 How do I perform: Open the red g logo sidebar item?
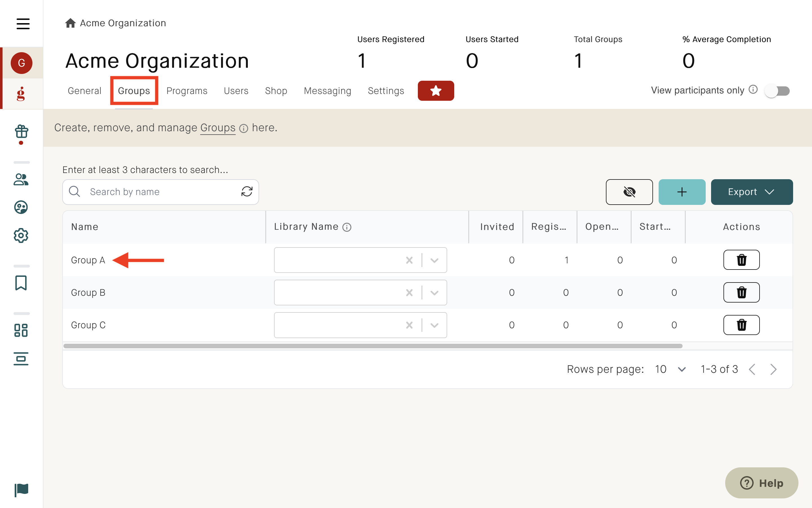pos(21,94)
